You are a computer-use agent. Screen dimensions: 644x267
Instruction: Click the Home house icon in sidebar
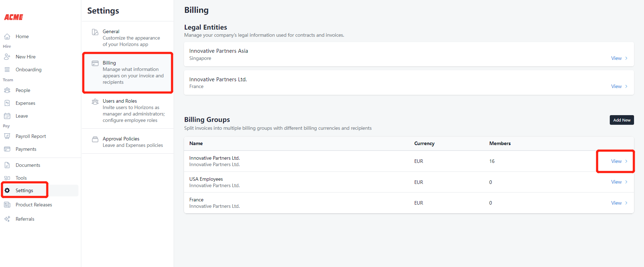click(x=7, y=36)
